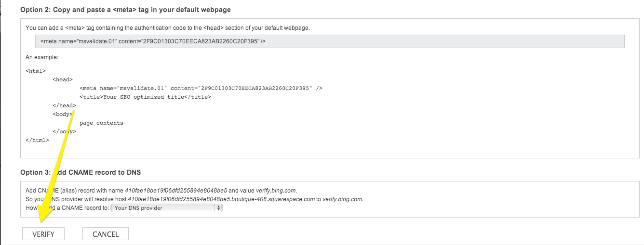Click the closing </html> tag line
This screenshot has height=245, width=644.
tap(37, 140)
